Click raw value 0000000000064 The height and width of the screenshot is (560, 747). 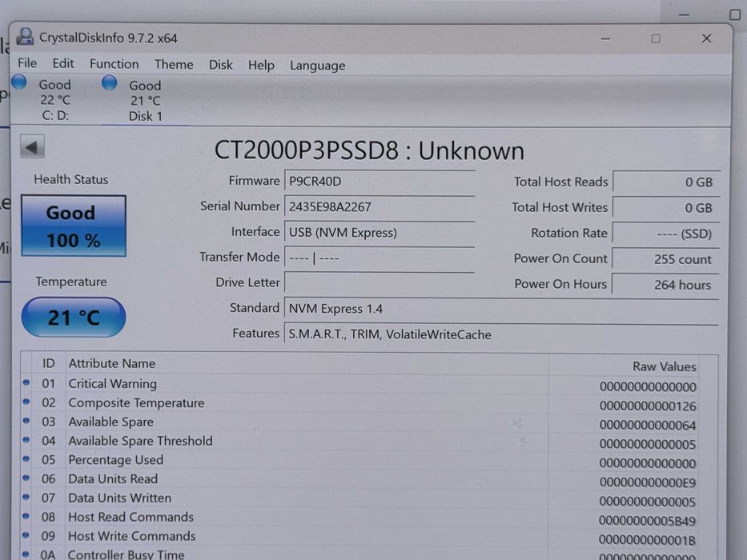tap(648, 425)
